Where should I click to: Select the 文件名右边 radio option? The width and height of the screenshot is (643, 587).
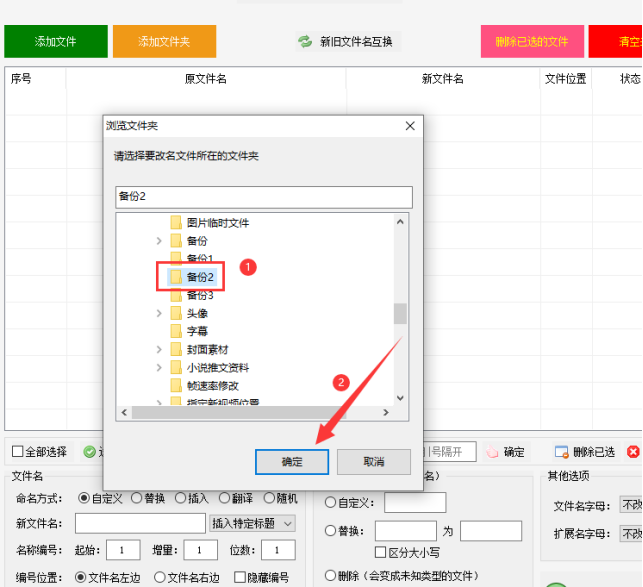coord(160,577)
